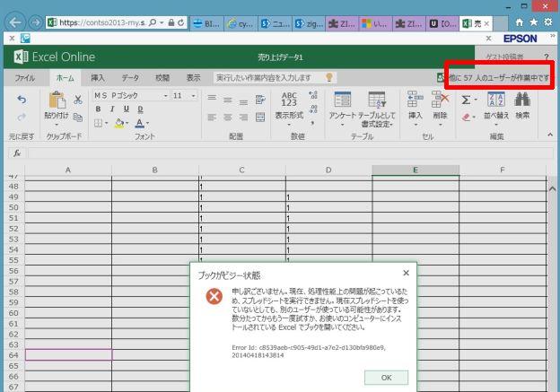Viewport: 560px width, 392px height.
Task: Align text to bottom
Action: pyautogui.click(x=243, y=102)
